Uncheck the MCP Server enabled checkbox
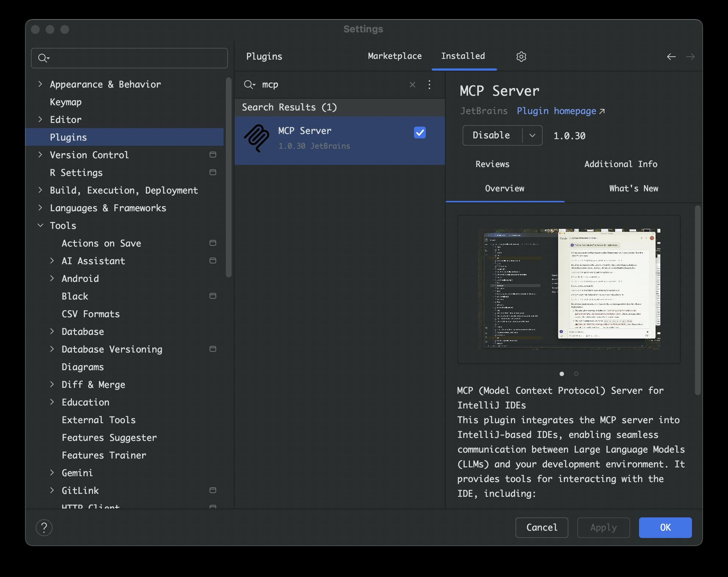728x577 pixels. [x=420, y=132]
